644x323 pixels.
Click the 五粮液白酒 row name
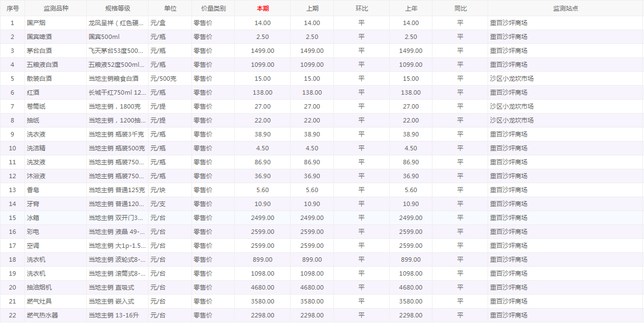42,65
